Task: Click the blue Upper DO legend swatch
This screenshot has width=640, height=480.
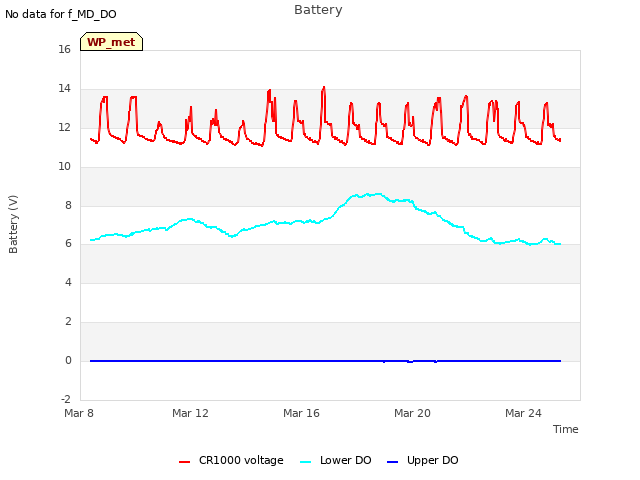Action: (392, 462)
